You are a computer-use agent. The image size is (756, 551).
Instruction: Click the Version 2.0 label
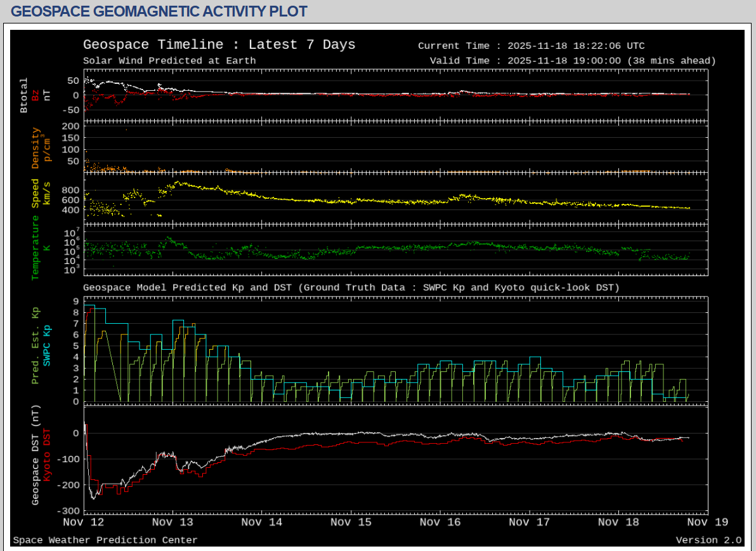708,540
